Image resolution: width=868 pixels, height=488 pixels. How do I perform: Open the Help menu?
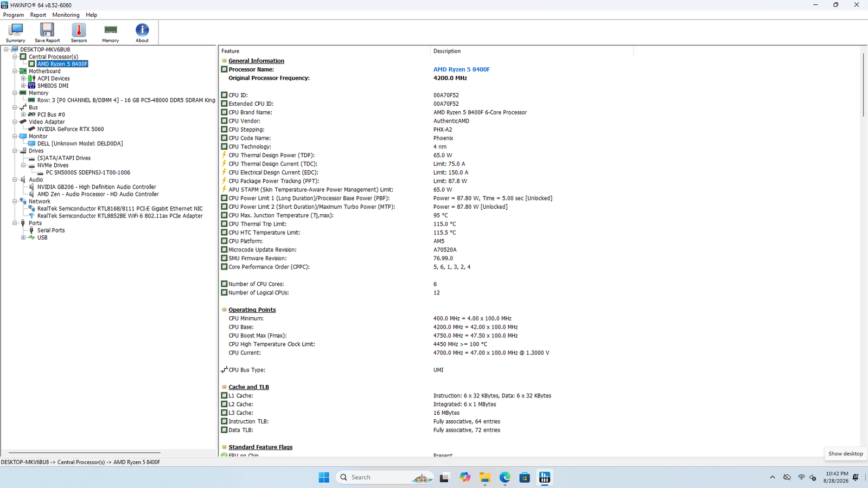92,15
